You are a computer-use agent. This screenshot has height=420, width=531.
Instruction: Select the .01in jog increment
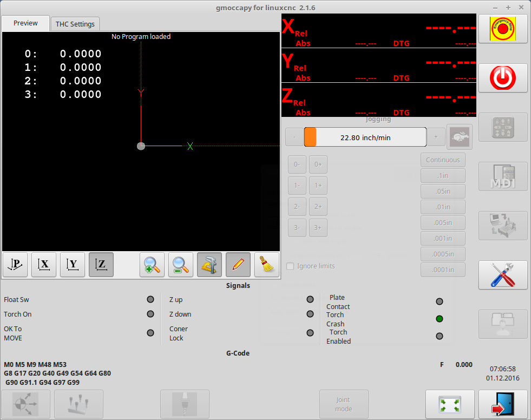pos(443,207)
